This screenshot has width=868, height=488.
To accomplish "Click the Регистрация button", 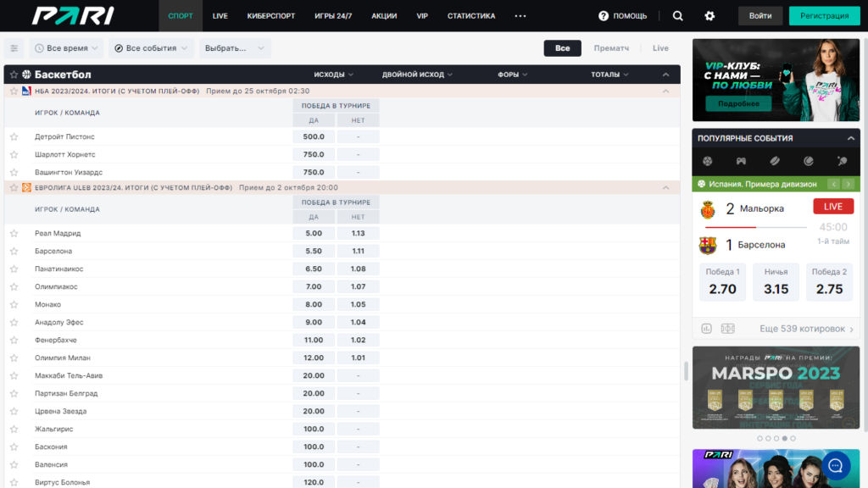I will click(x=824, y=16).
